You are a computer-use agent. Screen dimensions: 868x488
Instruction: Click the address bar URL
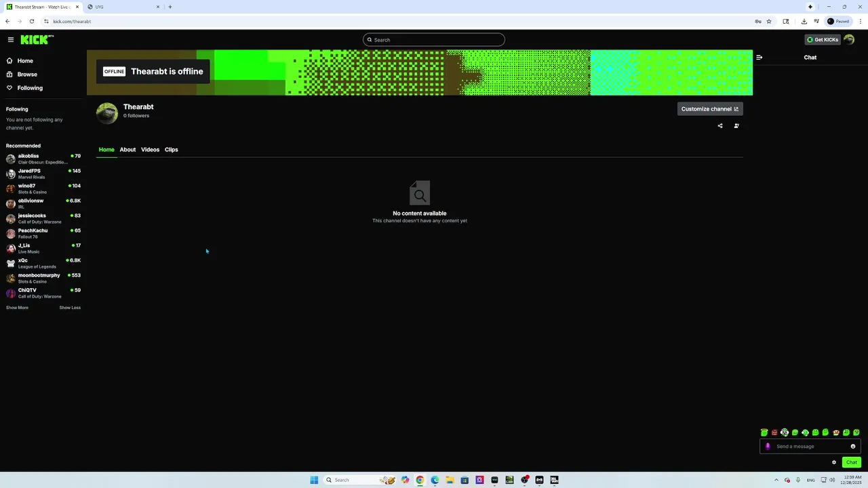pyautogui.click(x=72, y=21)
